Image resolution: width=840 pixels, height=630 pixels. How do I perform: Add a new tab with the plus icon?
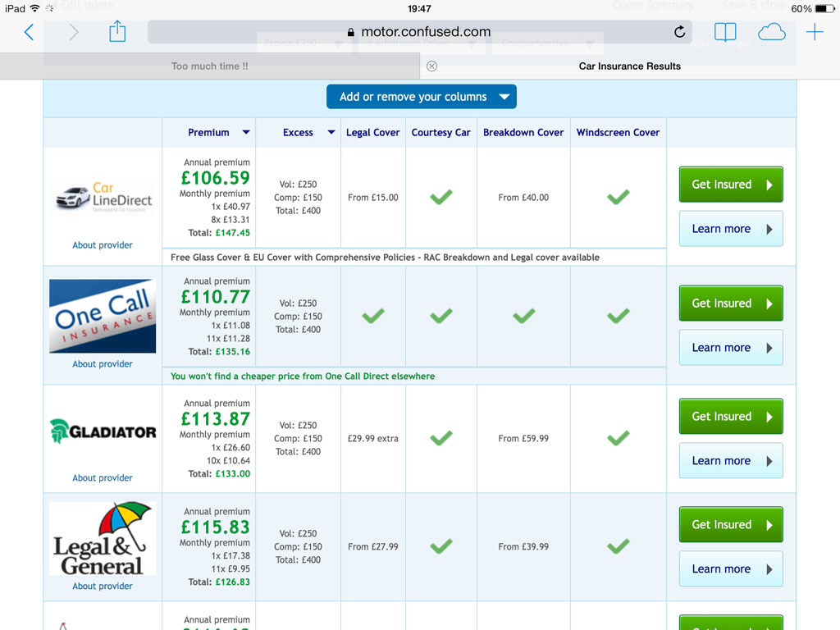[815, 32]
